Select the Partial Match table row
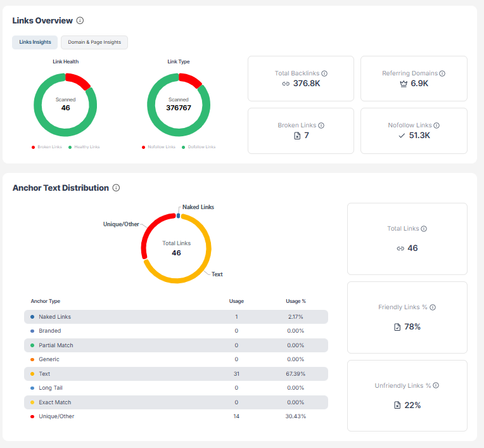Screen dimensions: 484x448 [x=176, y=345]
